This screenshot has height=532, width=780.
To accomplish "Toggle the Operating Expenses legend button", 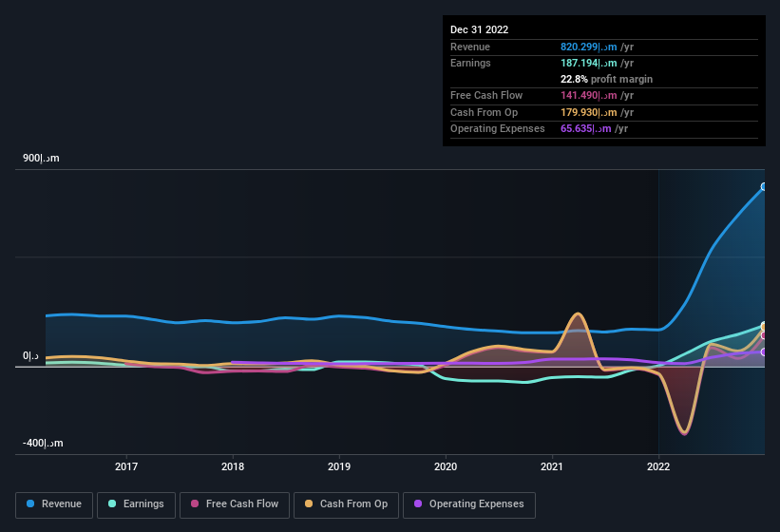I will click(x=469, y=504).
